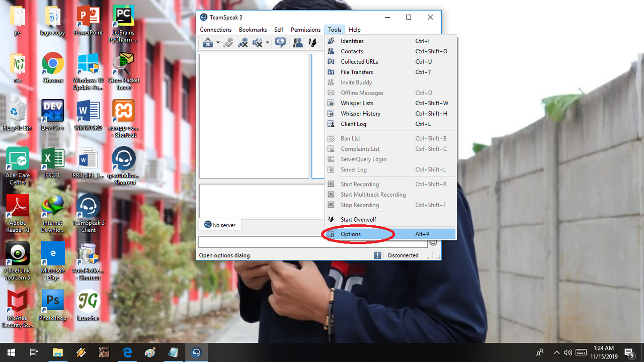
Task: Show hidden tray icons chevron
Action: tap(556, 352)
